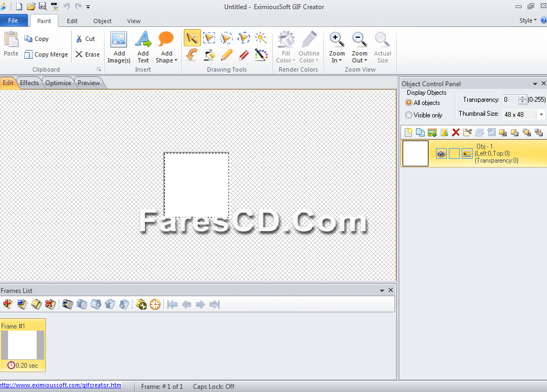Select the red eraser tool
Viewport: 547px width, 392px height.
pyautogui.click(x=244, y=55)
